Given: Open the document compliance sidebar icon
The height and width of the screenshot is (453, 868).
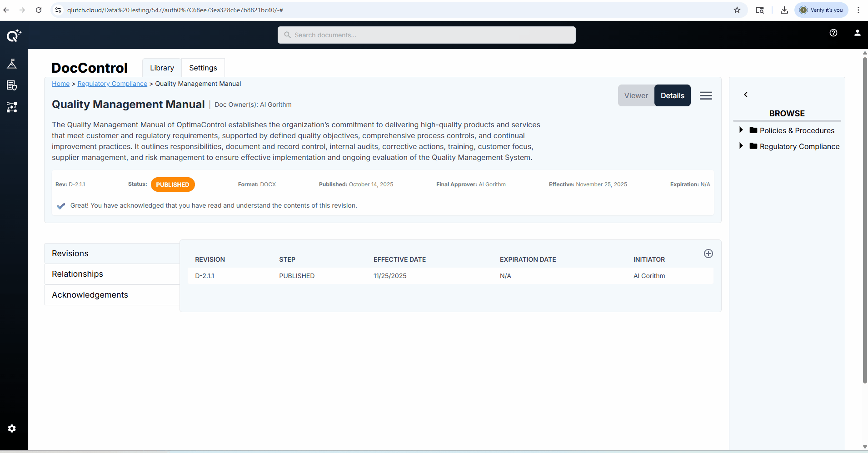Looking at the screenshot, I should [x=12, y=85].
